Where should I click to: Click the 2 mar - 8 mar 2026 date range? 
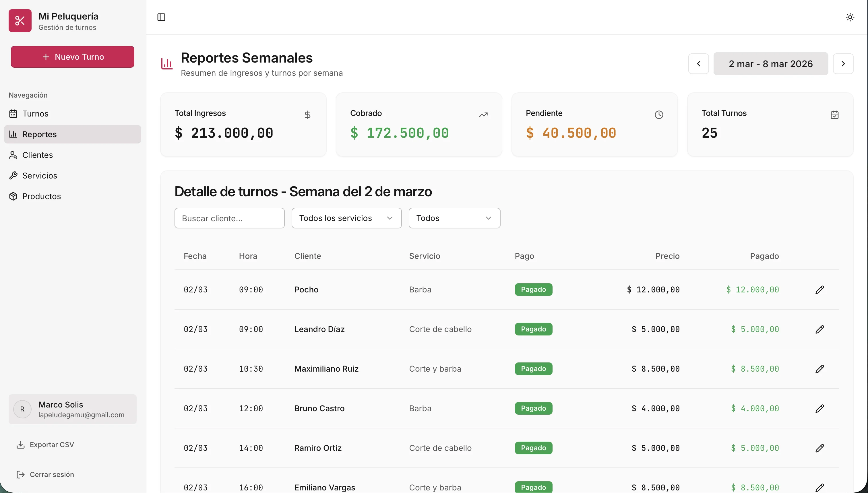click(x=770, y=64)
